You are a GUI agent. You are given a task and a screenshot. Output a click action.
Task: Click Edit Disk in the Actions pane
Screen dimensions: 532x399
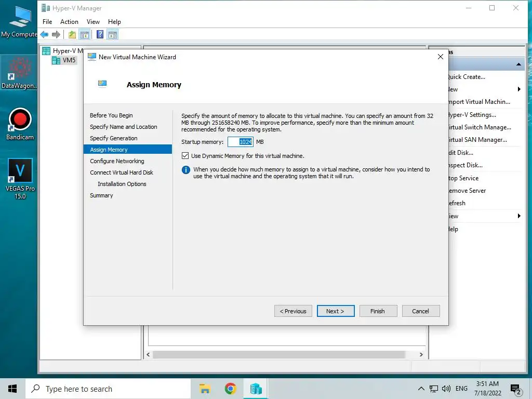point(461,153)
